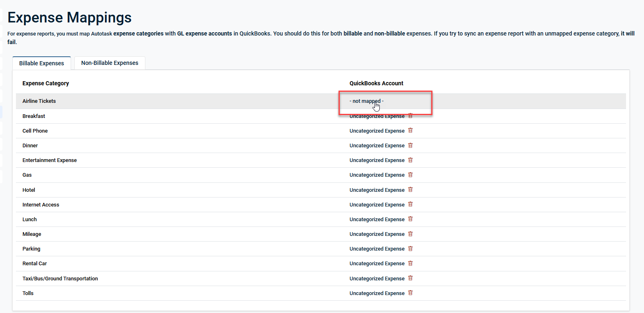Click trash icon in Parking row

pos(410,249)
